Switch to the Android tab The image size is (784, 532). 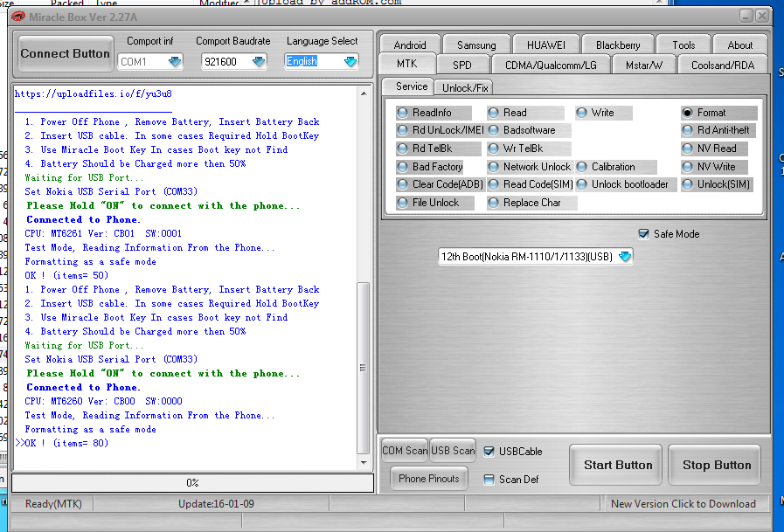(x=410, y=45)
